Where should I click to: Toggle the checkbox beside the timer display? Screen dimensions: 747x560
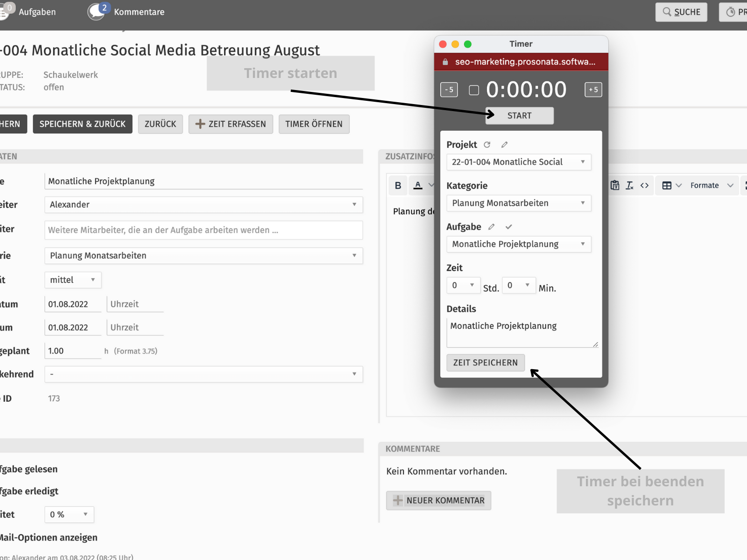(x=474, y=90)
